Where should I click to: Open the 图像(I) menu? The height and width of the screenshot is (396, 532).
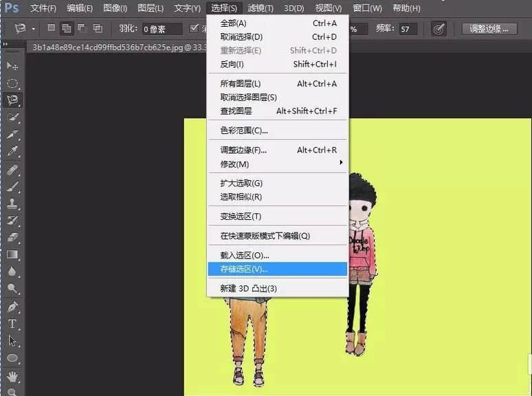tap(115, 8)
